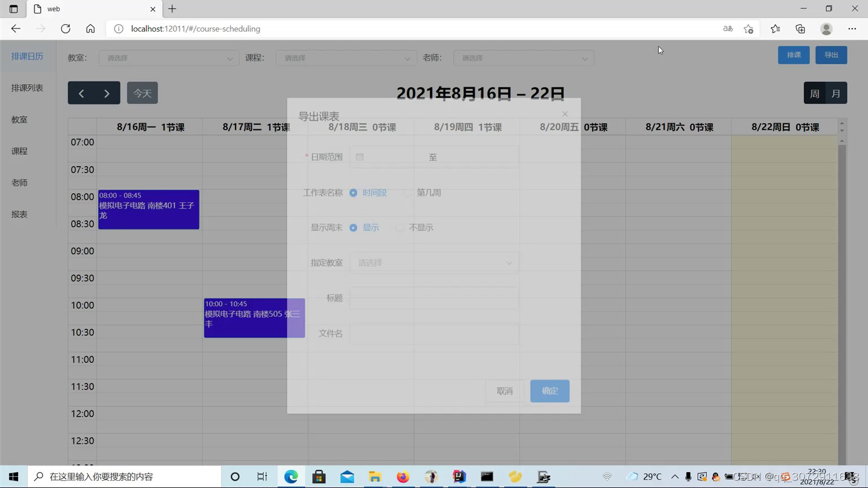View site information icon in address bar
The height and width of the screenshot is (488, 868).
point(119,29)
